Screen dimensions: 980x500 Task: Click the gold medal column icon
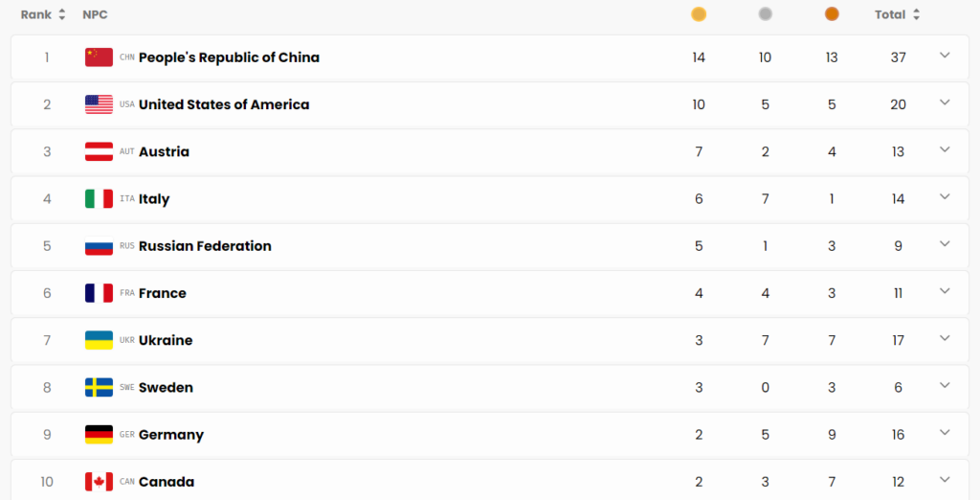click(x=699, y=14)
